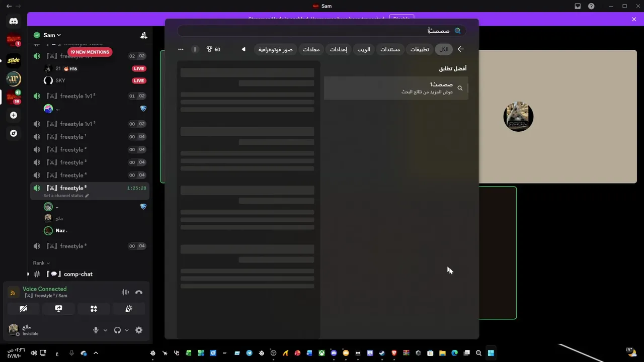This screenshot has width=644, height=362.
Task: Add a new Discord server
Action: 14,115
